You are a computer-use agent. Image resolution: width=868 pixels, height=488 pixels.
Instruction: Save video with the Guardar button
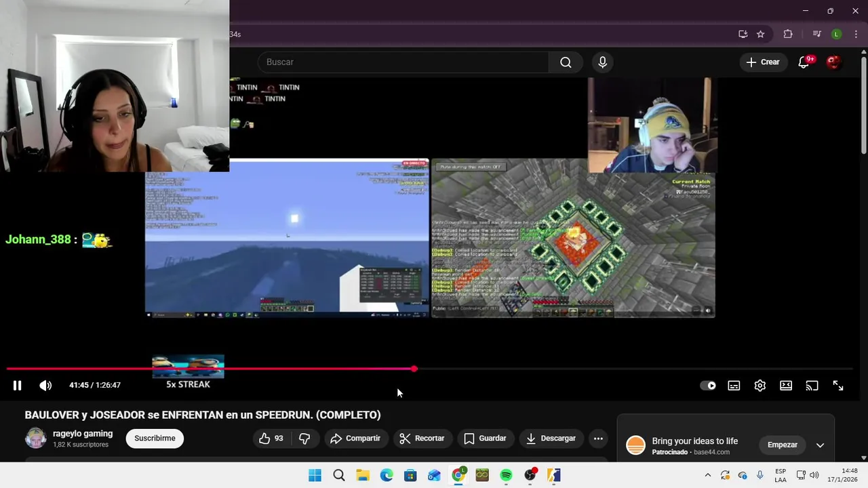coord(485,439)
